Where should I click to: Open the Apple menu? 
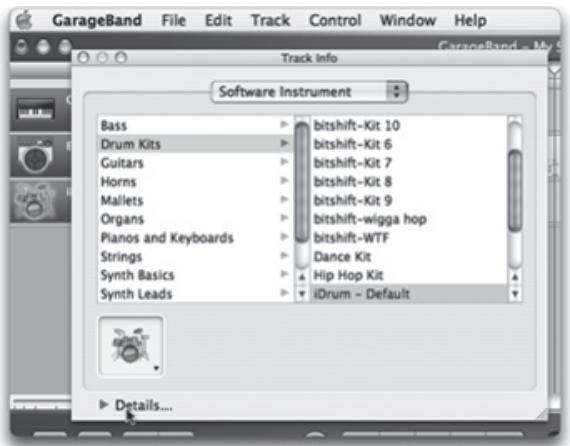24,20
